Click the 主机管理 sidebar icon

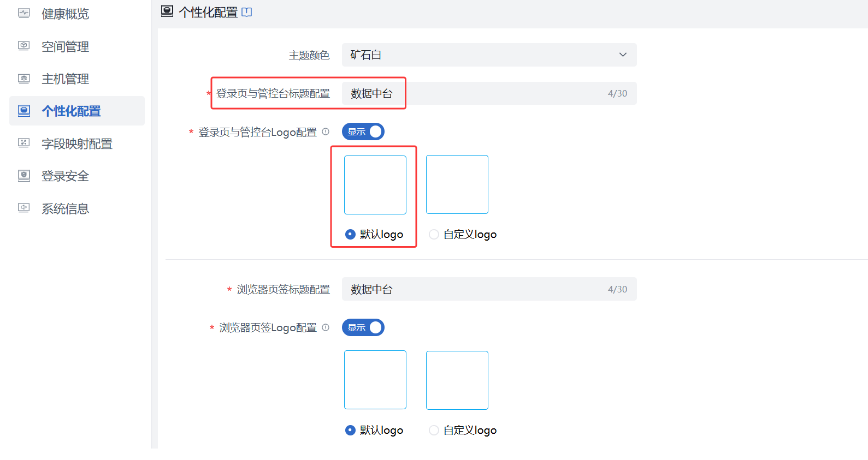click(24, 79)
